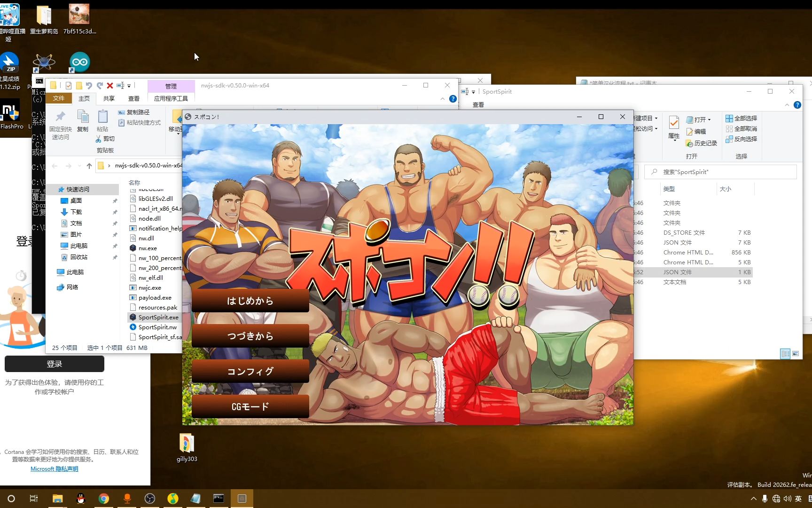Screen dimensions: 812x508
Task: Collapse the ribbon chevron in nwjs-sdk window
Action: click(442, 99)
